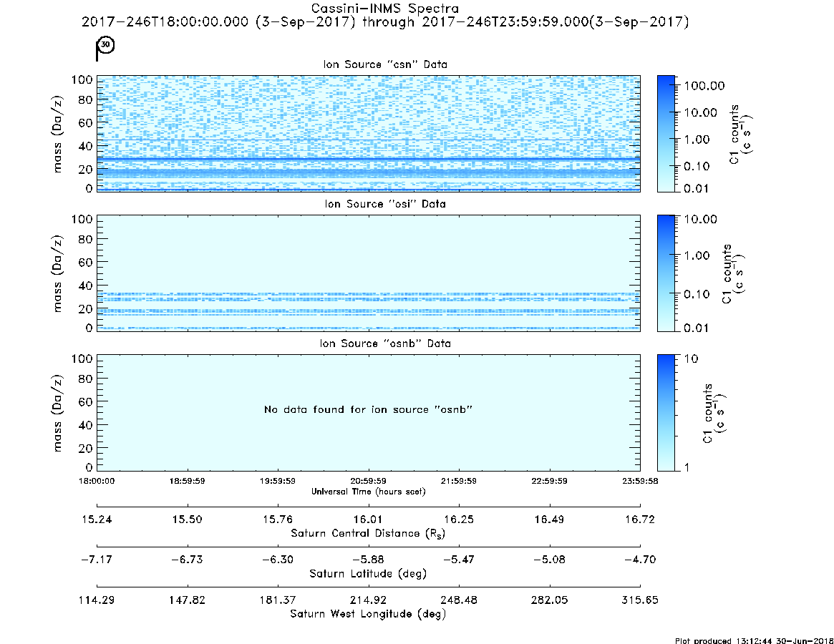Image resolution: width=834 pixels, height=644 pixels.
Task: Click the csn color scale bar
Action: (x=666, y=134)
